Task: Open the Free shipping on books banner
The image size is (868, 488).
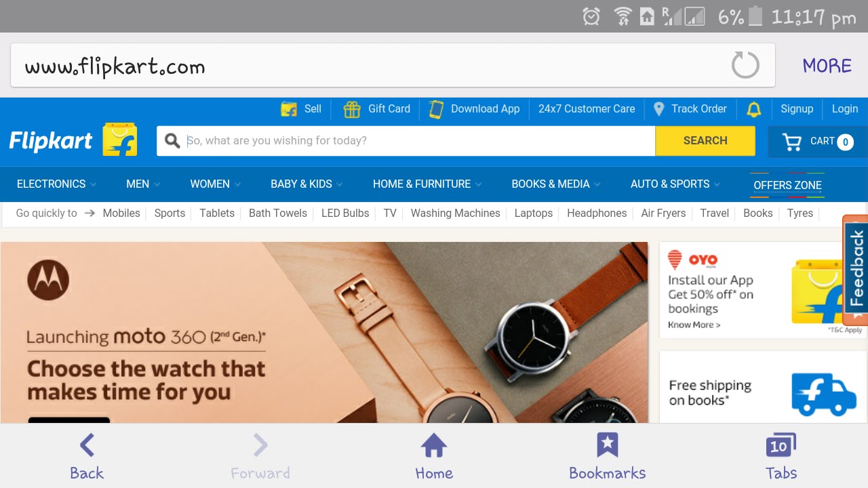Action: tap(764, 387)
